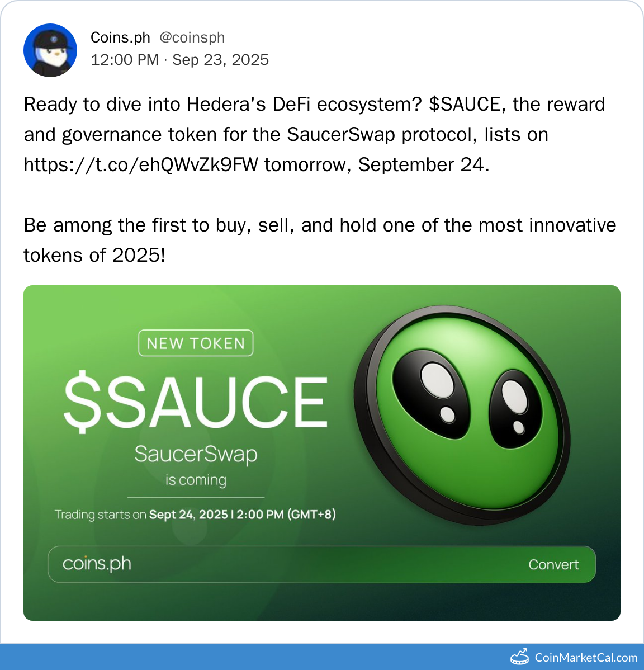
Task: Click the SaucerSwap name under the heading
Action: (196, 454)
